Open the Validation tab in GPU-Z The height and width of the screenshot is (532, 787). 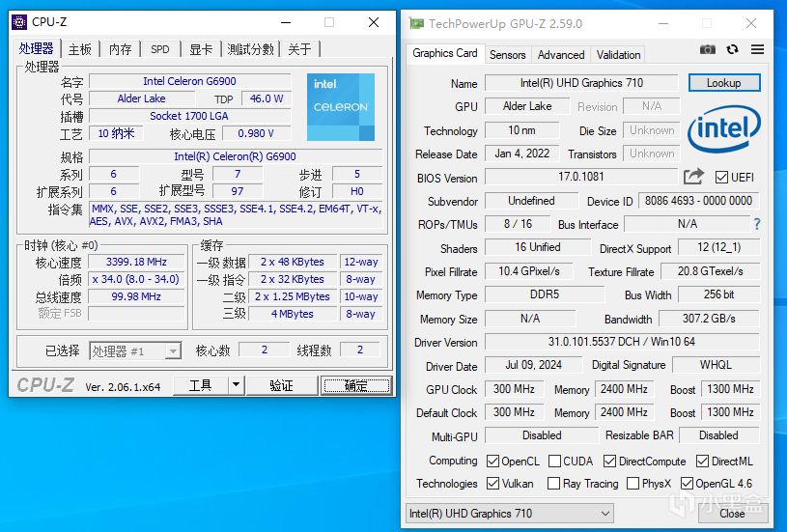tap(618, 55)
